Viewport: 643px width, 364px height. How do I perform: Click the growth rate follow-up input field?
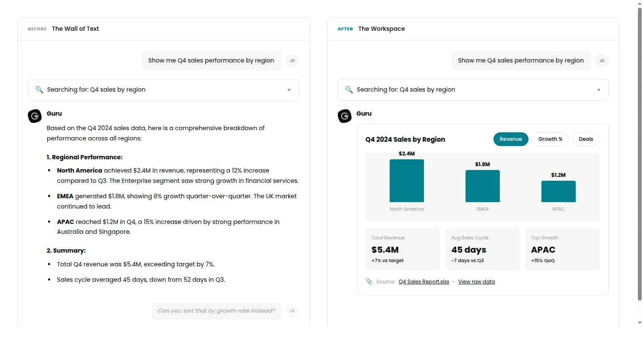tap(216, 310)
